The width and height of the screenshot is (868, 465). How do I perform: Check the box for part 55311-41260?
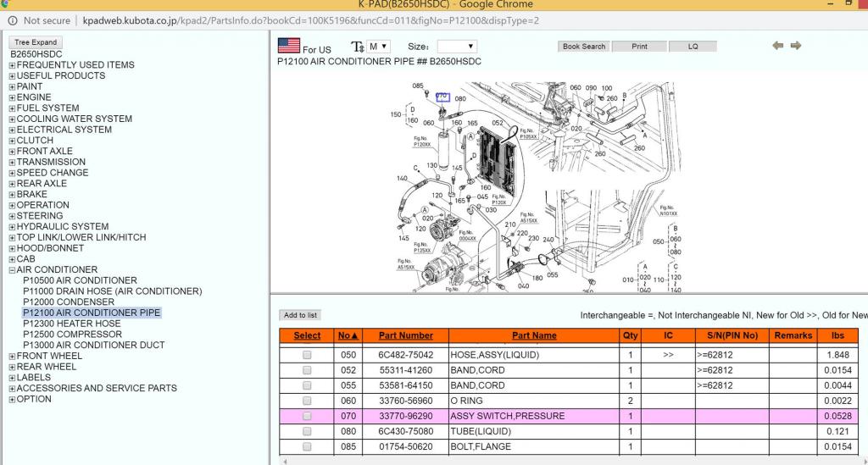[307, 370]
